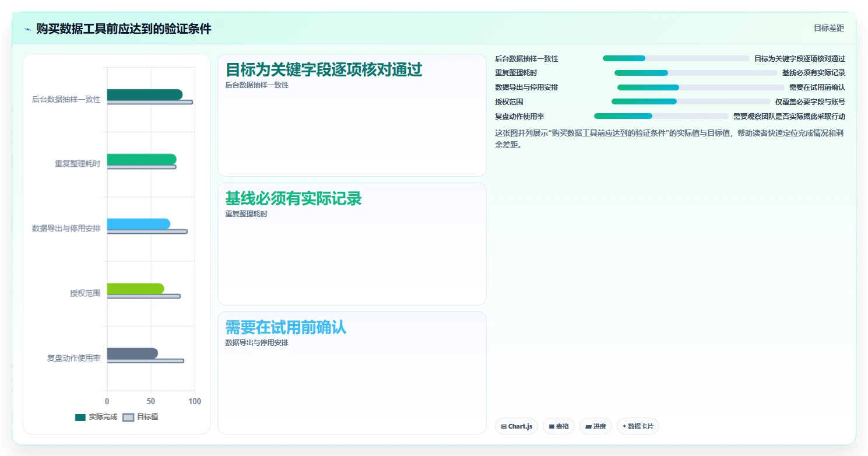Click 后台数据抽样一致性 chart axis label
This screenshot has height=456, width=868.
(66, 100)
